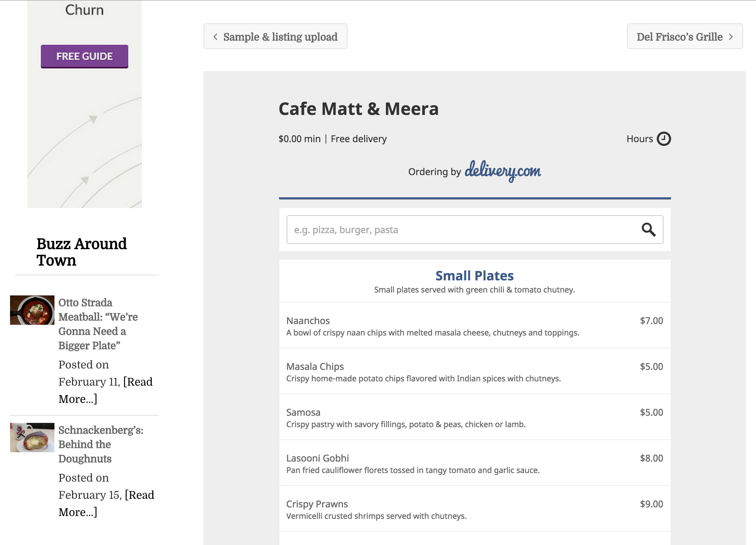Viewport: 756px width, 545px height.
Task: Click the delivery.com logo
Action: pos(503,171)
